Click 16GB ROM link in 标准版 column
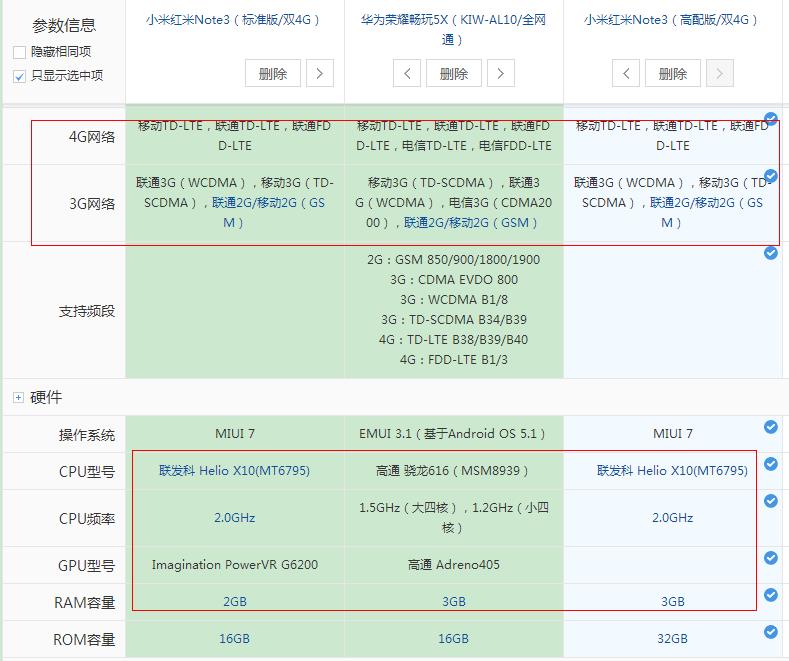Image resolution: width=789 pixels, height=661 pixels. (x=234, y=639)
